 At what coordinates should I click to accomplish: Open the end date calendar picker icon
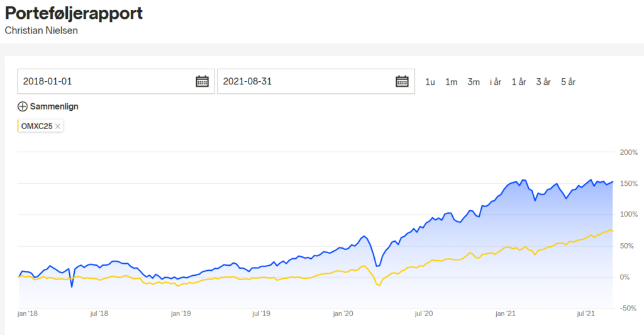click(x=402, y=81)
